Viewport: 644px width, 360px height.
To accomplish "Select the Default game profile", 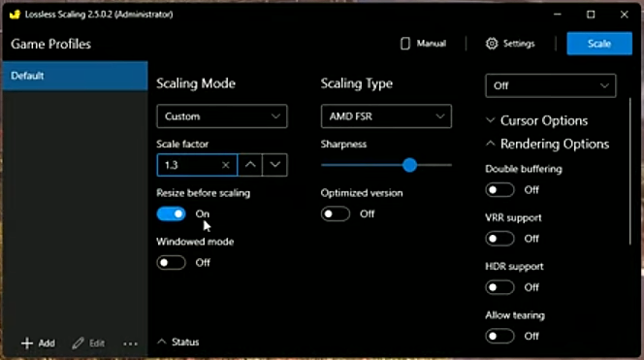I will coord(75,76).
